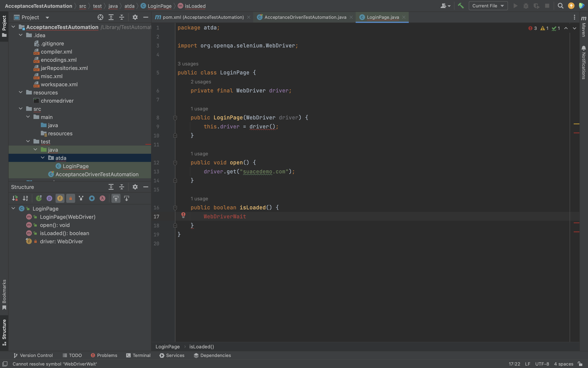Screen dimensions: 588x368
Task: Open the Services tool window
Action: click(172, 355)
